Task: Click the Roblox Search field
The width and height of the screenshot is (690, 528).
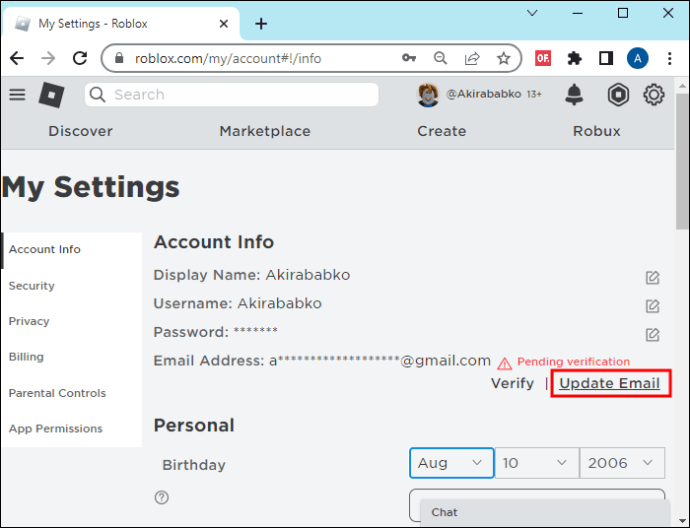Action: (231, 95)
